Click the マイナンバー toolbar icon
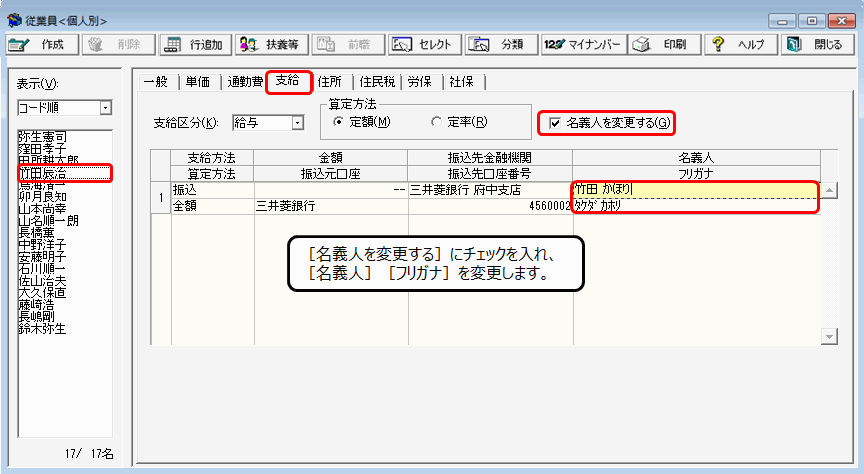This screenshot has height=474, width=864. (x=581, y=45)
